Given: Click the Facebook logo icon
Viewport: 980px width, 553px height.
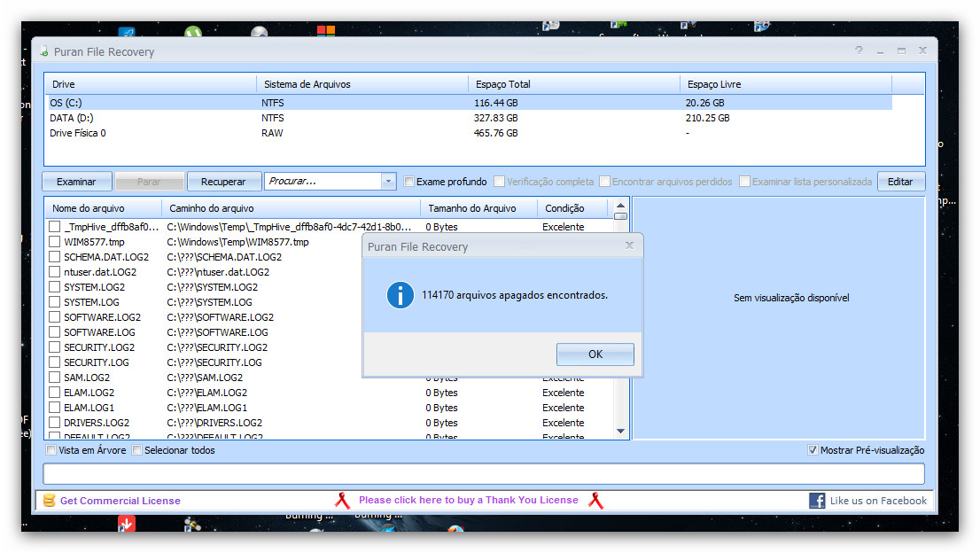Looking at the screenshot, I should [x=817, y=501].
